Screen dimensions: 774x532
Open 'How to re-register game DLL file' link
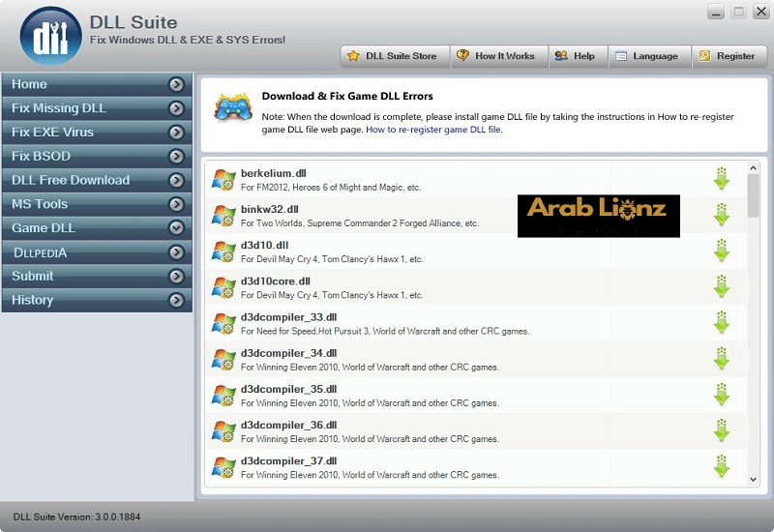pos(433,130)
